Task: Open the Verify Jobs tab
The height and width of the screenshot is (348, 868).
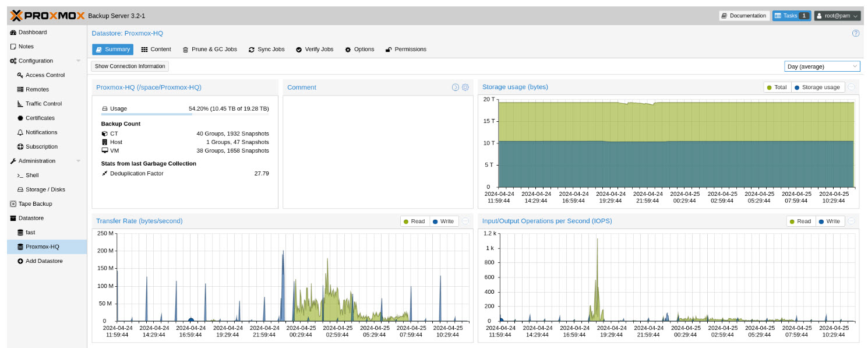Action: (314, 50)
